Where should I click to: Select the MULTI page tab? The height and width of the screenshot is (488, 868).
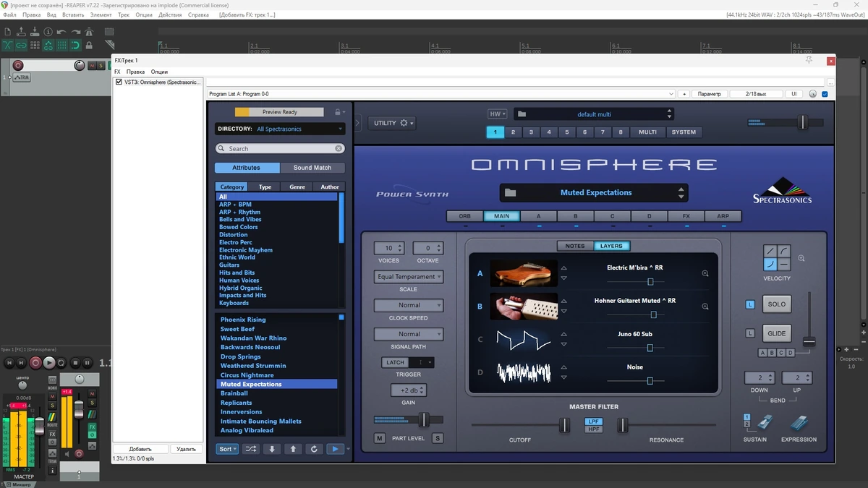click(x=647, y=132)
